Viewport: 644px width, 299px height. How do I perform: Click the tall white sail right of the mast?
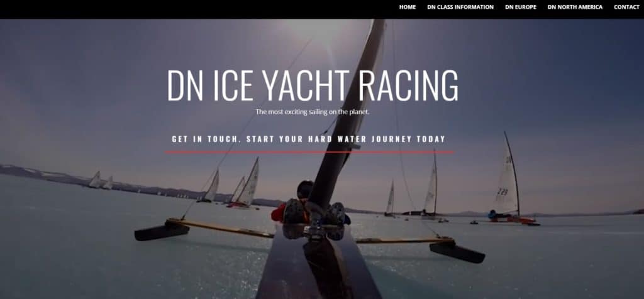(x=431, y=185)
